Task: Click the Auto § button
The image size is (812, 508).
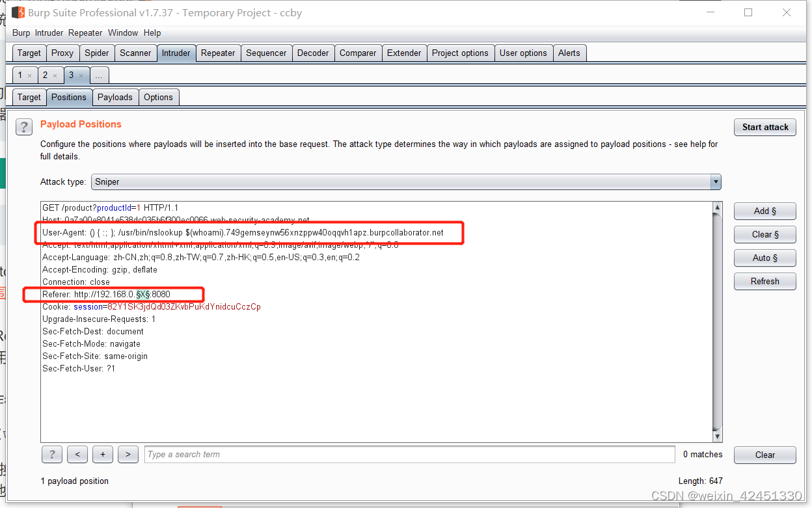Action: coord(765,258)
